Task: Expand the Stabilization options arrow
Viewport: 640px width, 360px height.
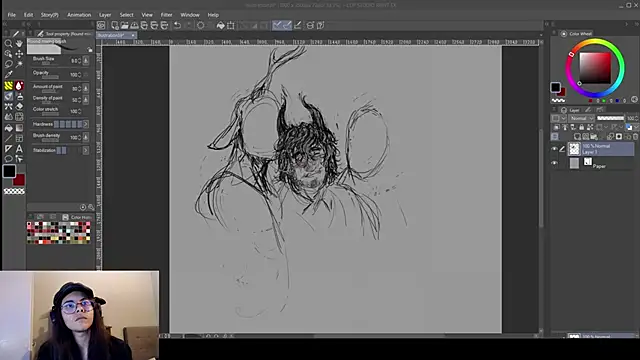Action: click(86, 150)
